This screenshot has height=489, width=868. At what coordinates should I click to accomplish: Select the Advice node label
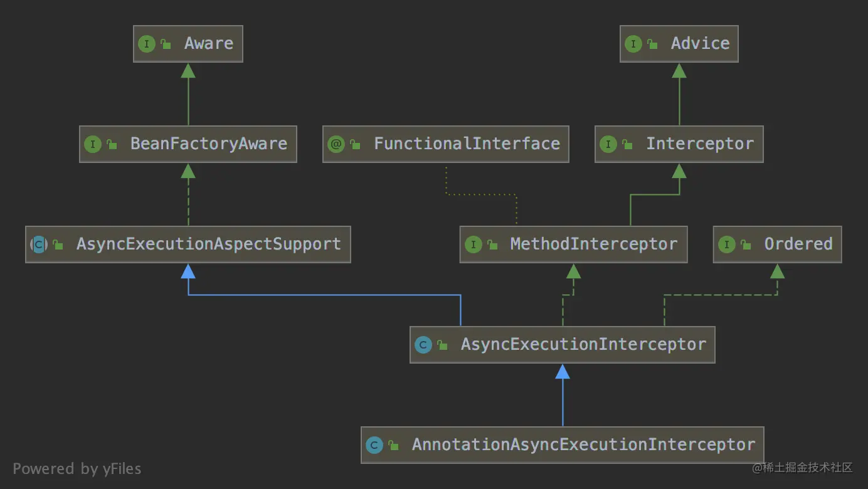point(700,44)
